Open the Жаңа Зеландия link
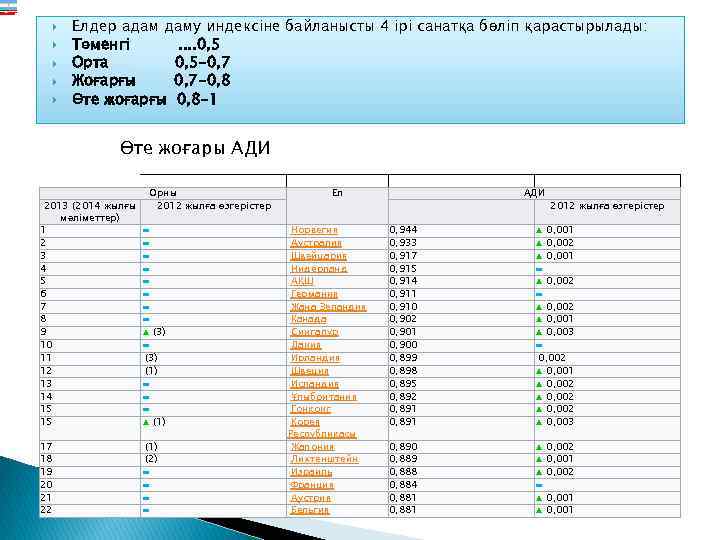 tap(328, 307)
